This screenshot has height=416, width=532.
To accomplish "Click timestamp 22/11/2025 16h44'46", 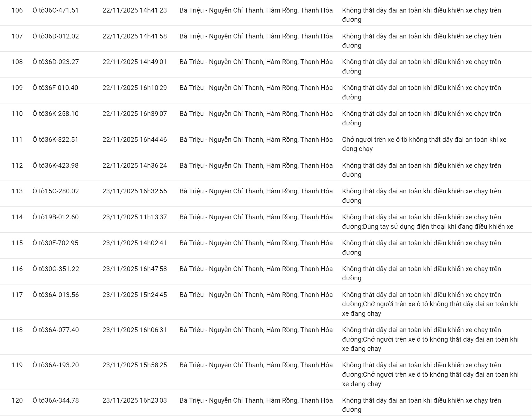I will tap(134, 140).
